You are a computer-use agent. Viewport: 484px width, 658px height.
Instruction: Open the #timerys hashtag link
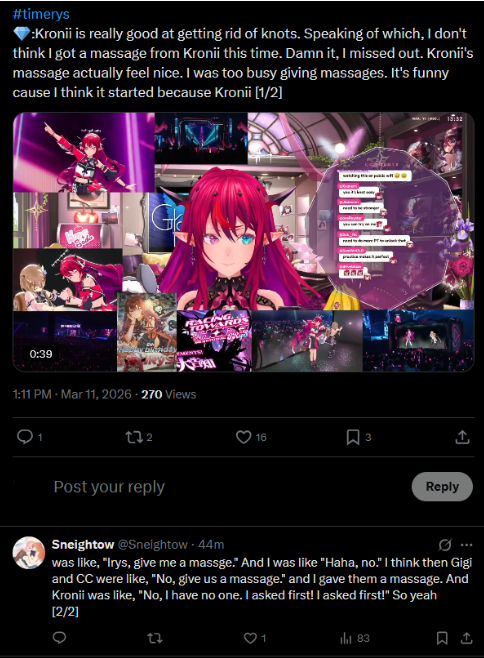tap(41, 14)
